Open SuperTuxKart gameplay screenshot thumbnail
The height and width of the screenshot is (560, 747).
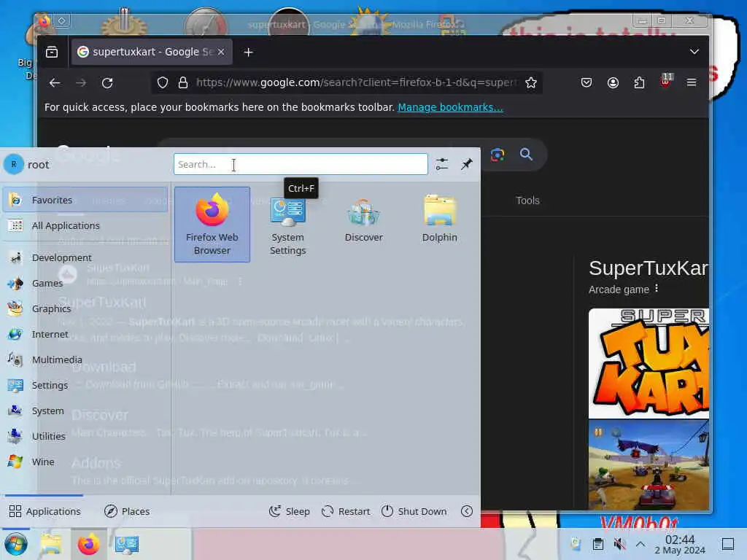[649, 465]
